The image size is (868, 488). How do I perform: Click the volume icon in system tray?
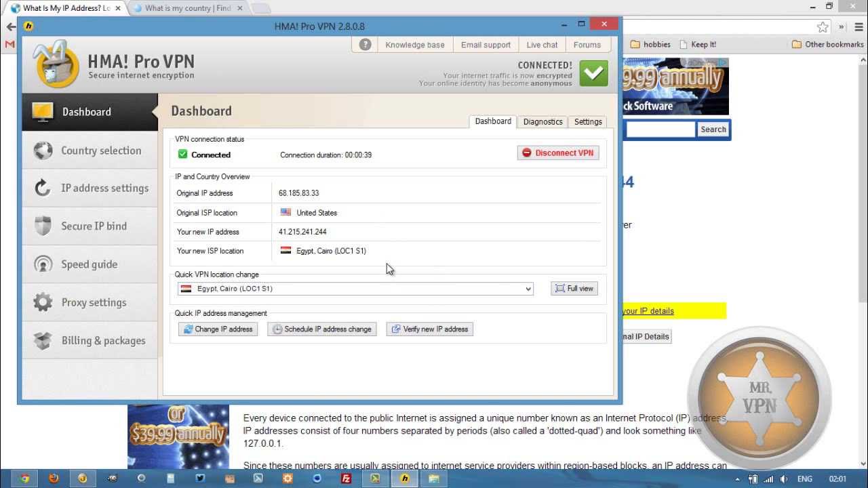click(x=784, y=479)
